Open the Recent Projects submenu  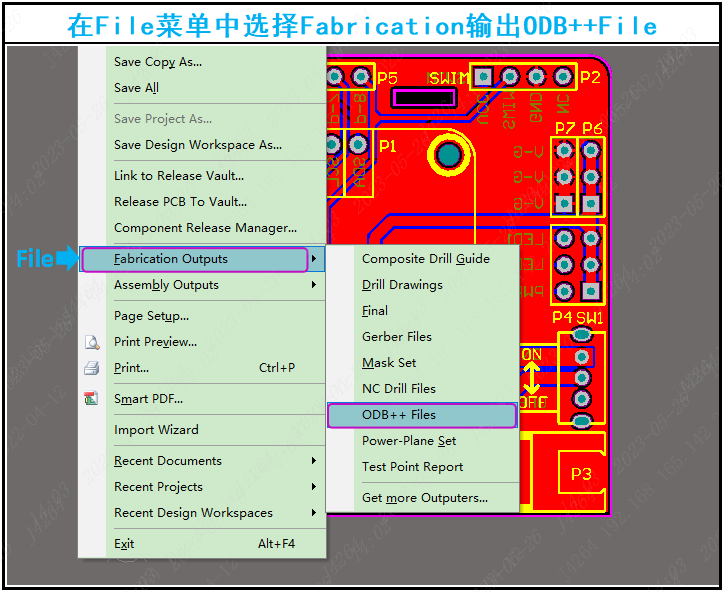tap(158, 487)
